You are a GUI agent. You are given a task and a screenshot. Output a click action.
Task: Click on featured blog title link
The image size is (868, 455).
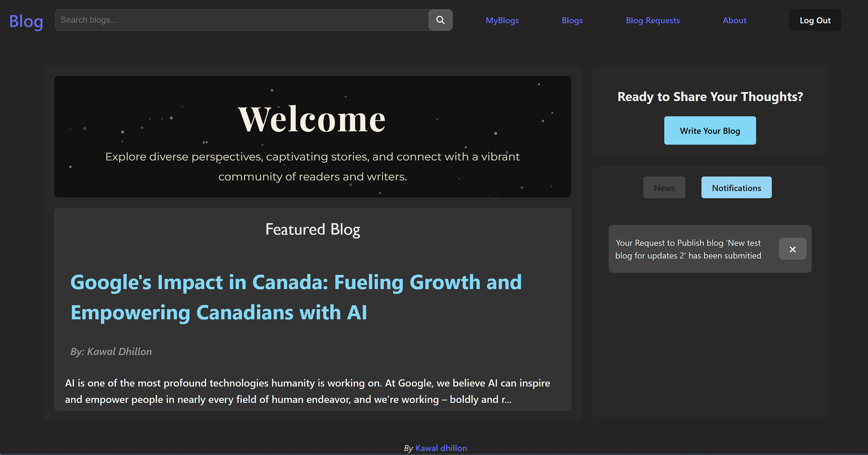(x=295, y=296)
